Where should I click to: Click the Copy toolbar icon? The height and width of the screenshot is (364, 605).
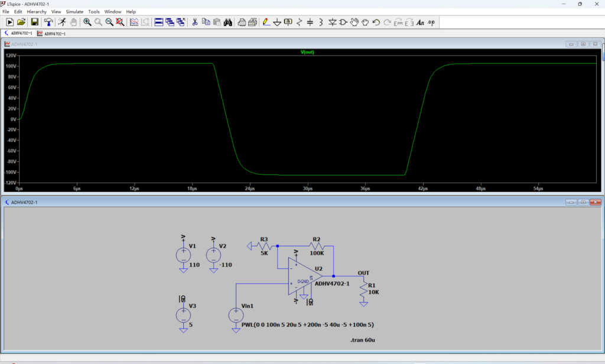206,22
